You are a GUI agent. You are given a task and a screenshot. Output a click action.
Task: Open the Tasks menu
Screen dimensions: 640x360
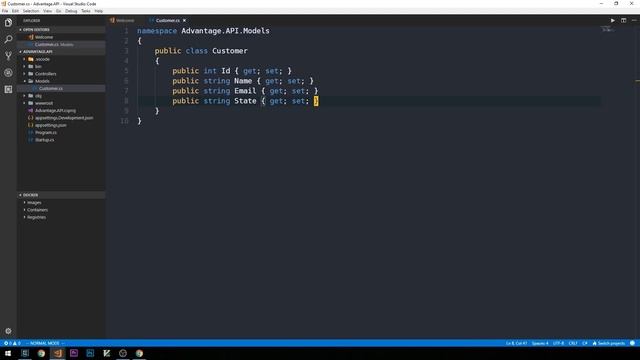point(86,11)
